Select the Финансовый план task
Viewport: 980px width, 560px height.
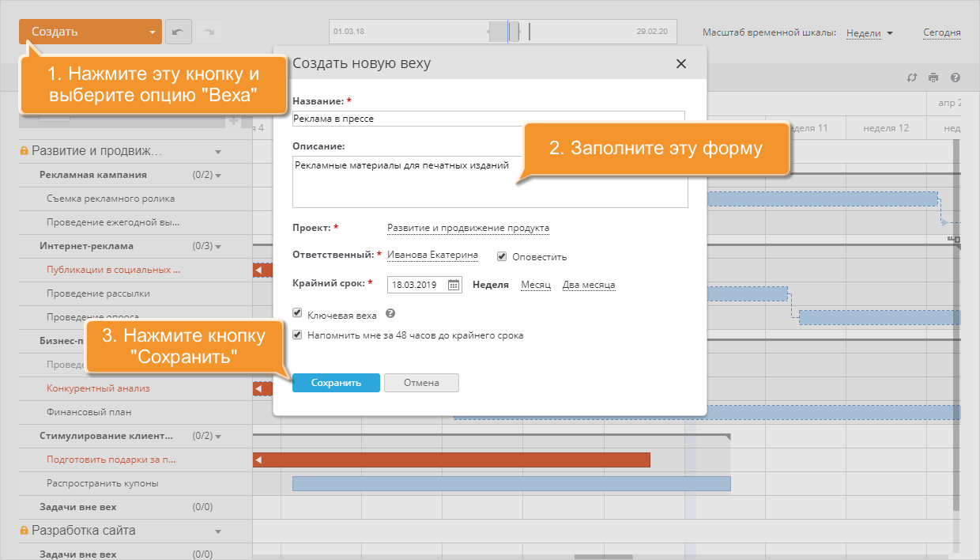pyautogui.click(x=89, y=412)
